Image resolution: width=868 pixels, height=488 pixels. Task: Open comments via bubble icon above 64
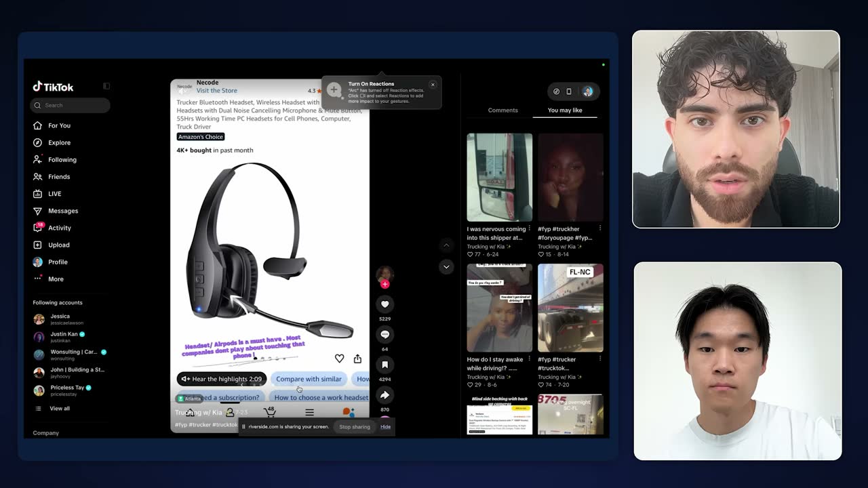pyautogui.click(x=384, y=334)
